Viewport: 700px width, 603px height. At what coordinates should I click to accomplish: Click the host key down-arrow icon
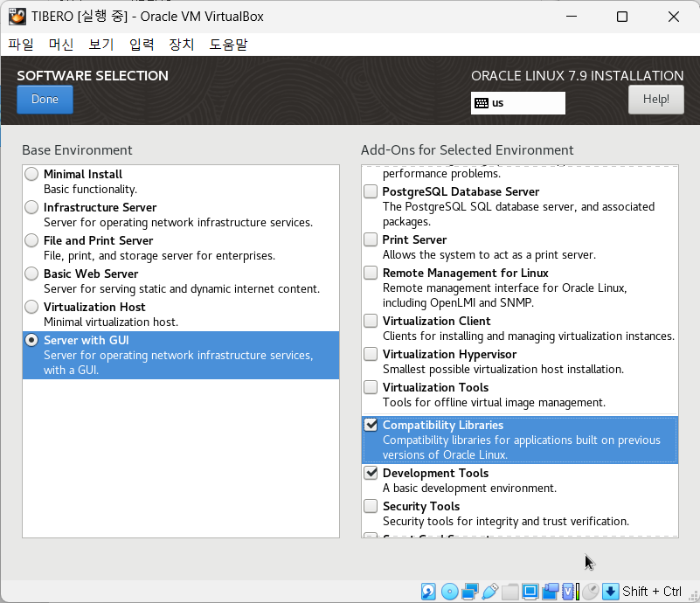tap(610, 592)
